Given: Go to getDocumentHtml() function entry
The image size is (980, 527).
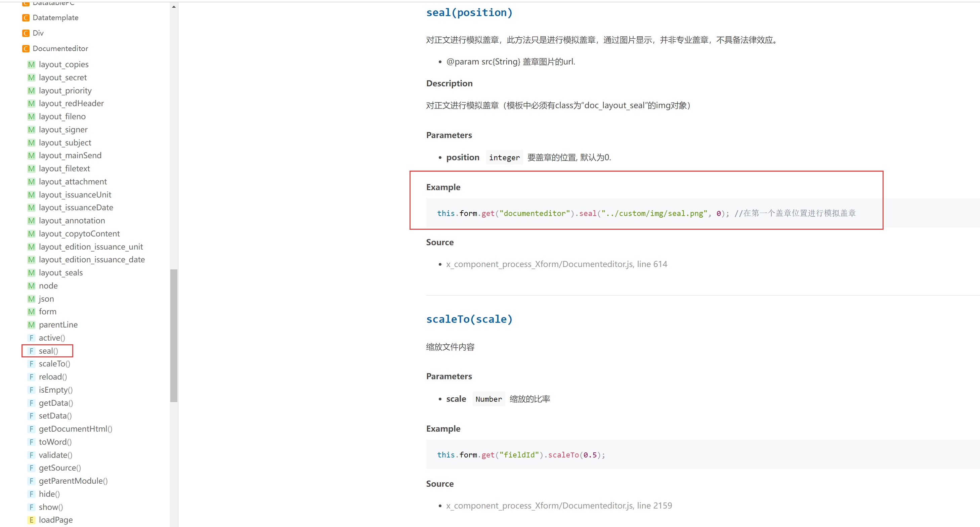Looking at the screenshot, I should (75, 429).
